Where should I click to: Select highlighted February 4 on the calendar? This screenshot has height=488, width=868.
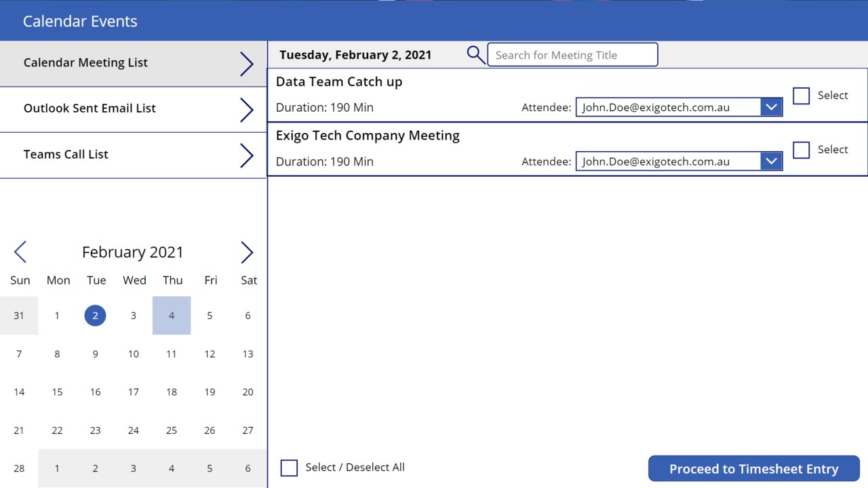point(172,315)
